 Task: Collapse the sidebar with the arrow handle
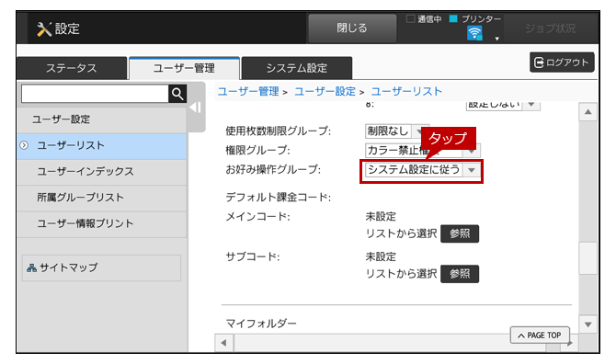(x=196, y=108)
